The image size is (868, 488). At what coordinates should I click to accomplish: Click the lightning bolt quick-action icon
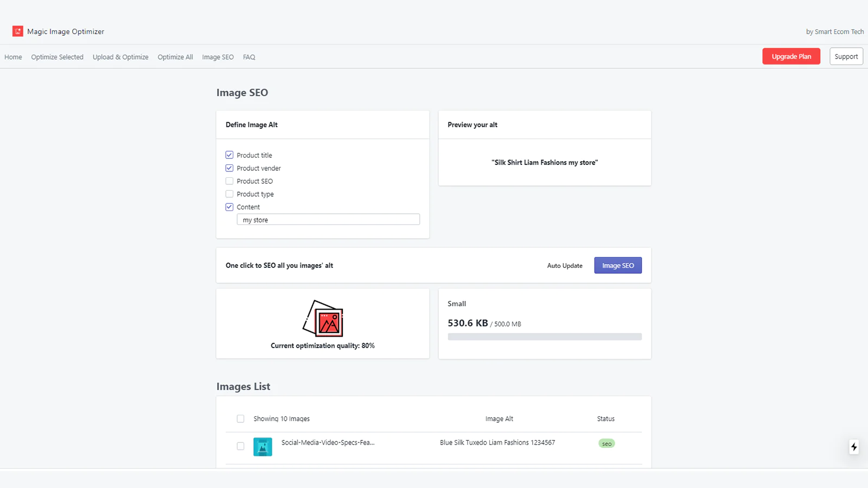click(854, 447)
